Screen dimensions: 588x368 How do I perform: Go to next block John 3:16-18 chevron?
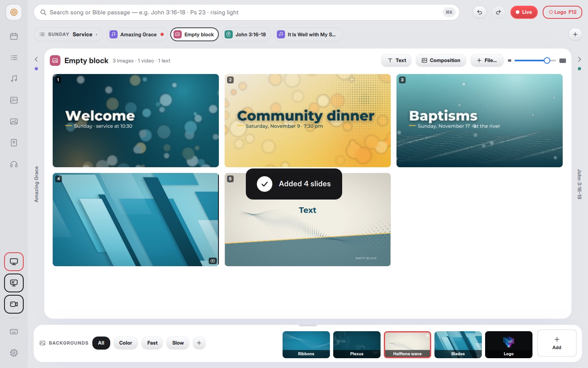[x=579, y=59]
